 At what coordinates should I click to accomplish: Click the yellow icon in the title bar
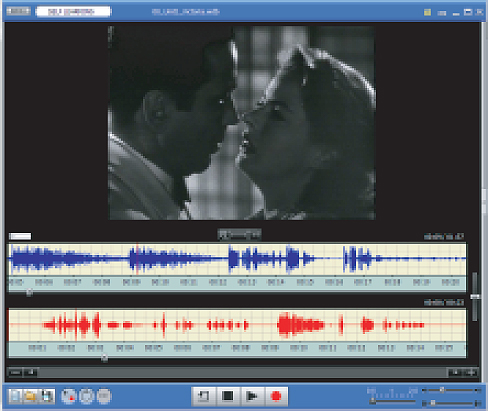pyautogui.click(x=427, y=12)
